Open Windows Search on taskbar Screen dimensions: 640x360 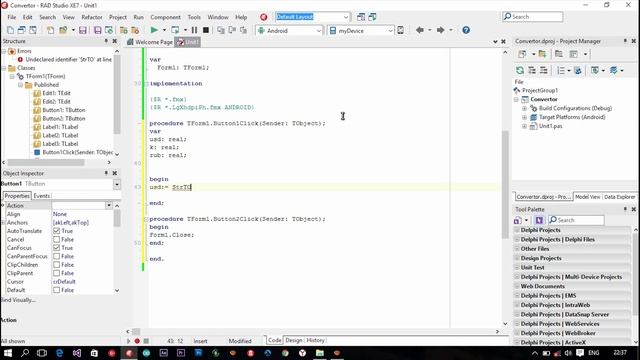(x=25, y=353)
